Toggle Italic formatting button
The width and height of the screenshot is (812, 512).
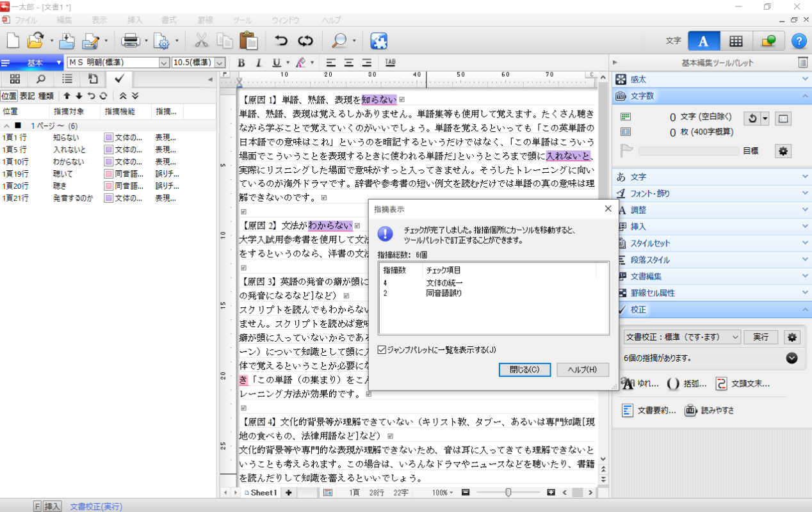(259, 63)
